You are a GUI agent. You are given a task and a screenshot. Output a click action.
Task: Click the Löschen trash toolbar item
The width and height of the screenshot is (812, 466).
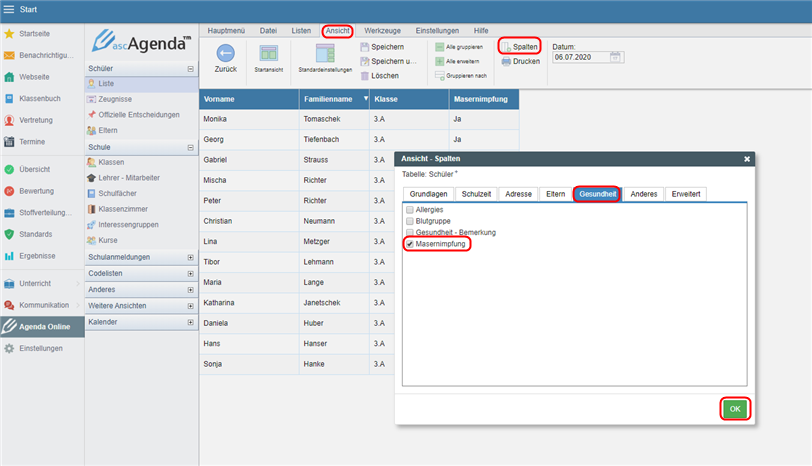(380, 76)
